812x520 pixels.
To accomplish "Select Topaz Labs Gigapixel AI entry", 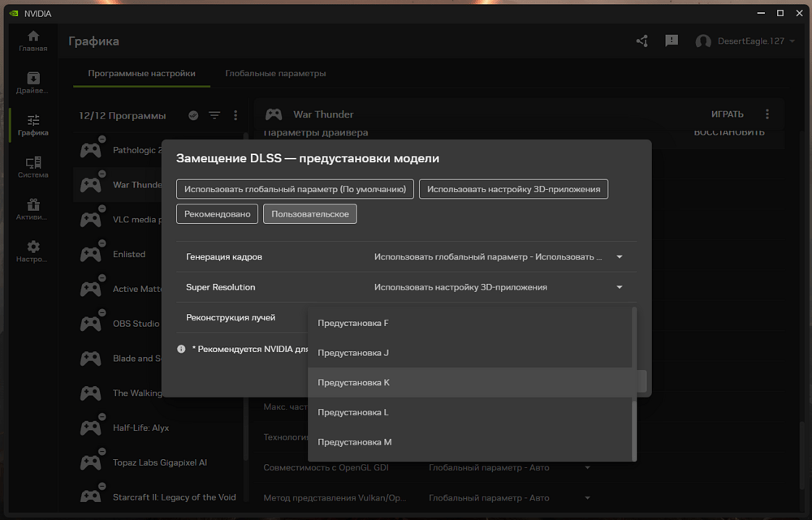I will (x=159, y=462).
